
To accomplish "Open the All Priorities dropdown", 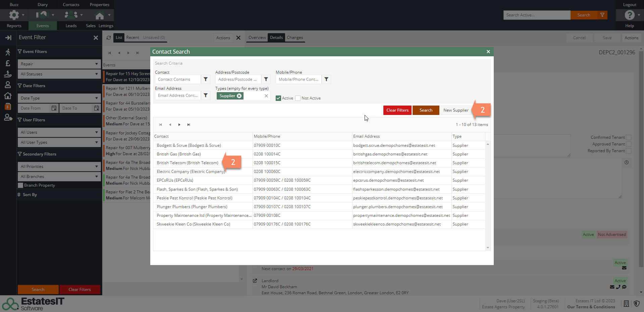I will (59, 167).
